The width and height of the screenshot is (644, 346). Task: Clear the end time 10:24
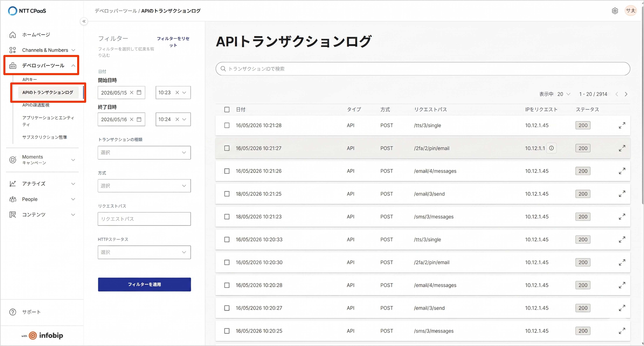(x=177, y=119)
